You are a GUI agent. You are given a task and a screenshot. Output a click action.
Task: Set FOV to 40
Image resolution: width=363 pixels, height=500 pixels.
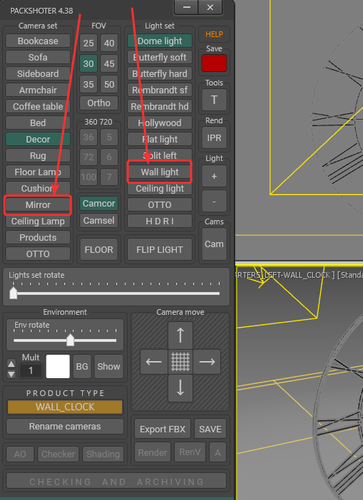click(x=109, y=43)
